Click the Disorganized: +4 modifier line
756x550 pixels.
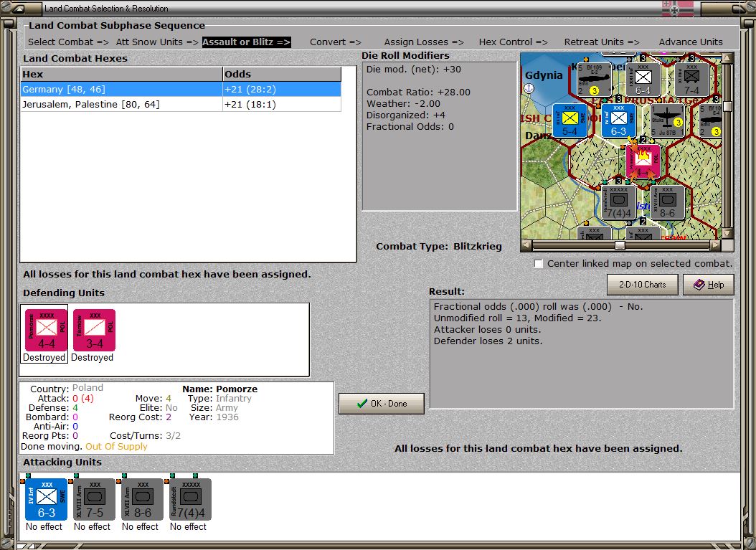click(405, 115)
